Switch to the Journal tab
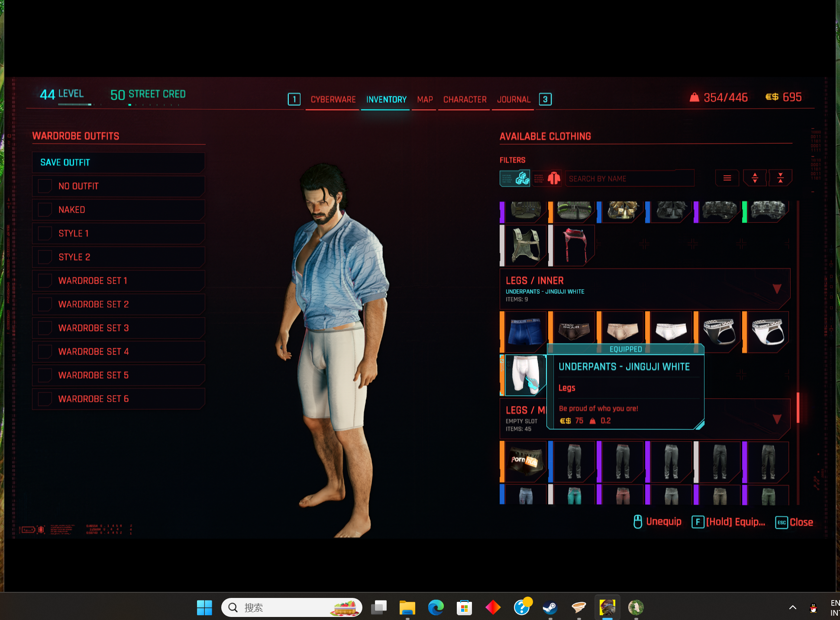840x620 pixels. 514,100
